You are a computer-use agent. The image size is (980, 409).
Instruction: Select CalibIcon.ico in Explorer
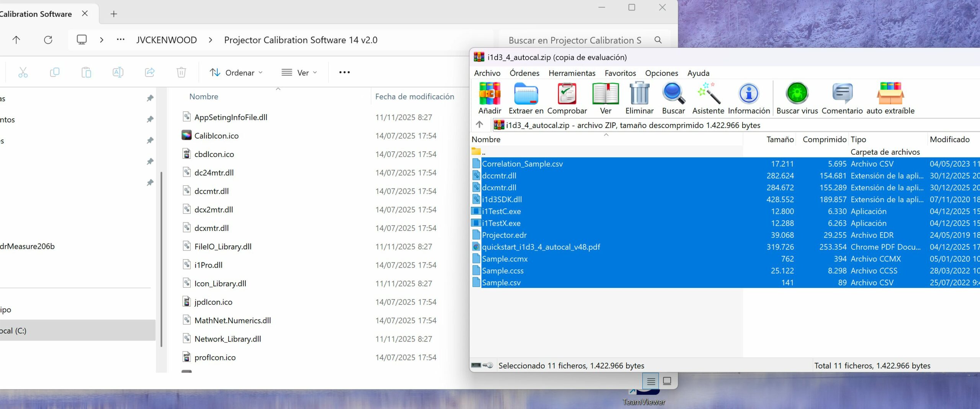coord(216,136)
